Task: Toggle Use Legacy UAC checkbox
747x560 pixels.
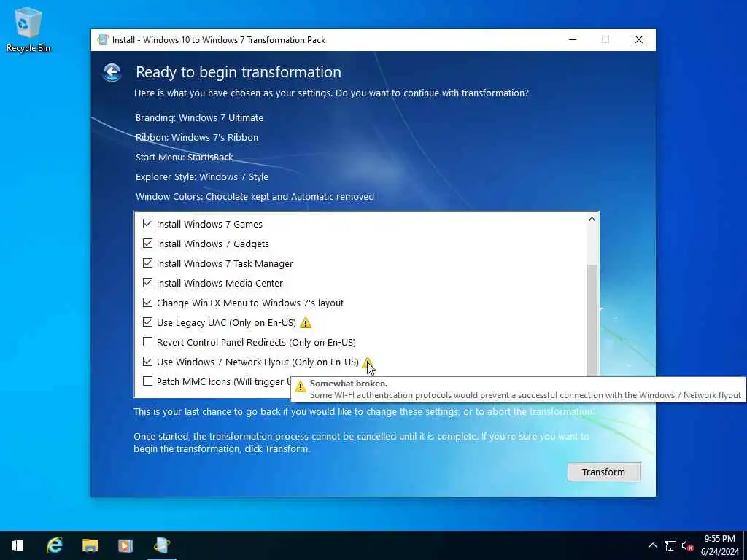Action: (x=147, y=322)
